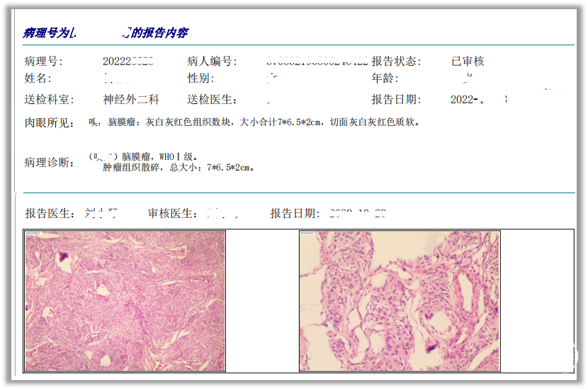
Task: Select the lower '报告日期:' label near the signatures
Action: tap(295, 214)
